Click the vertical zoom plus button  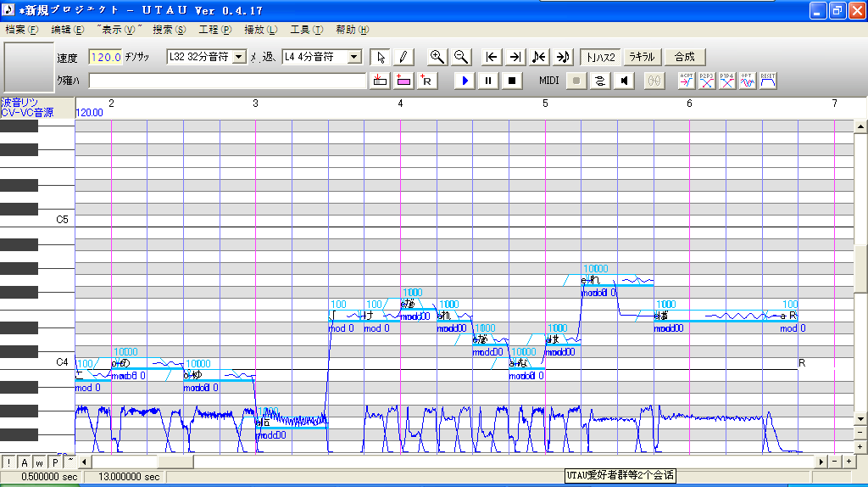click(860, 446)
